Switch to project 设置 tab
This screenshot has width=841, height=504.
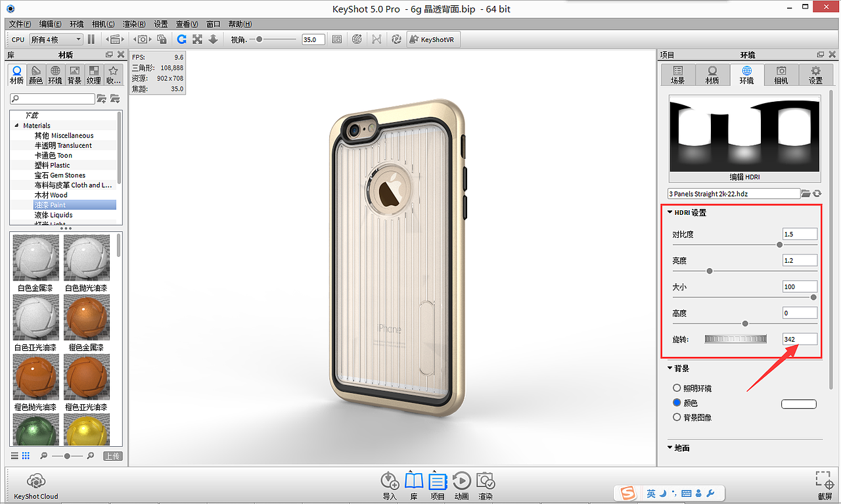(815, 75)
